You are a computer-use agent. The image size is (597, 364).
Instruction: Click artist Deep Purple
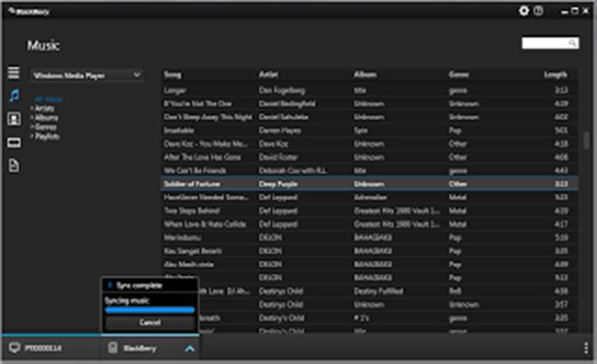pyautogui.click(x=278, y=184)
